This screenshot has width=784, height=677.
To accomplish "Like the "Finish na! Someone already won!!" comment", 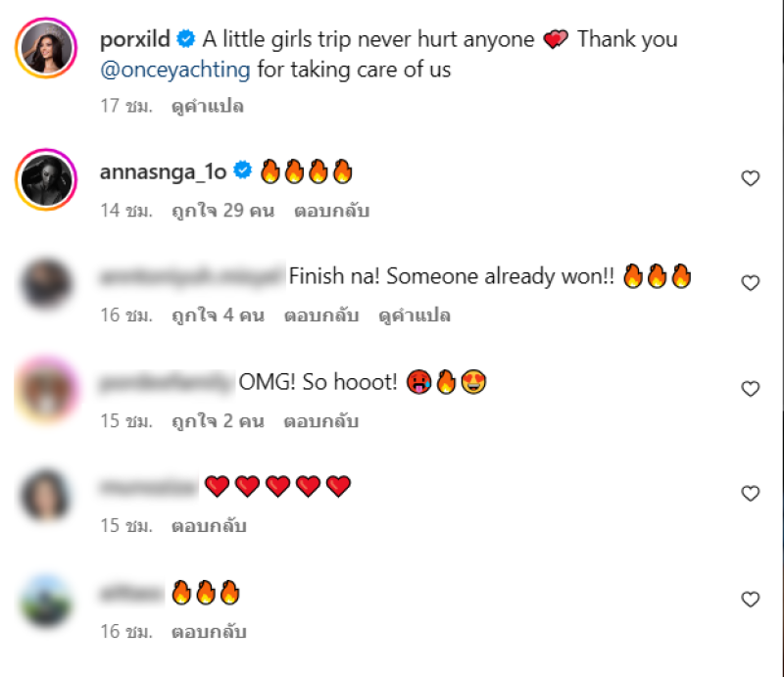I will 750,283.
